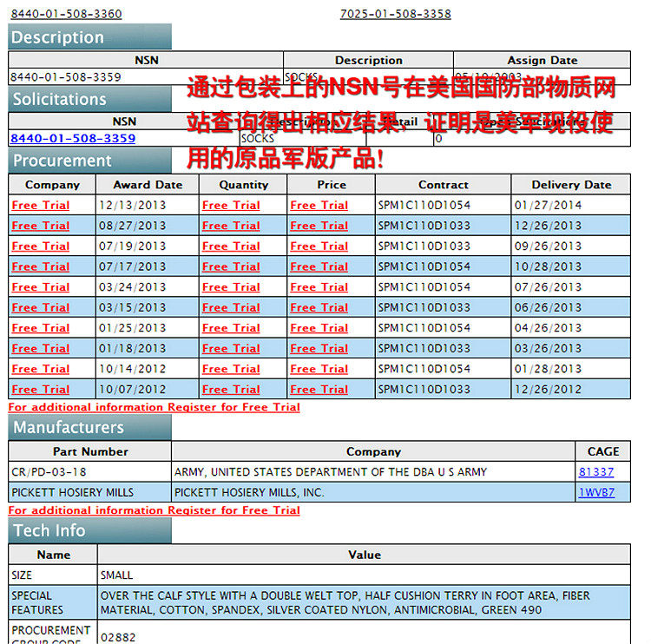The image size is (651, 644).
Task: Click the Part Number column header
Action: tap(90, 451)
